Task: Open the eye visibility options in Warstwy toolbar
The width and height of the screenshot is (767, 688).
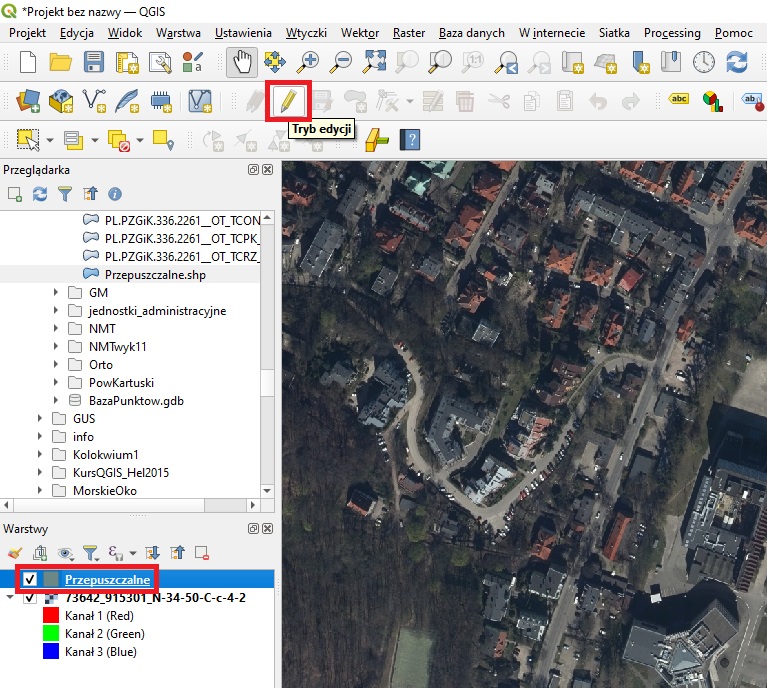Action: tap(66, 552)
